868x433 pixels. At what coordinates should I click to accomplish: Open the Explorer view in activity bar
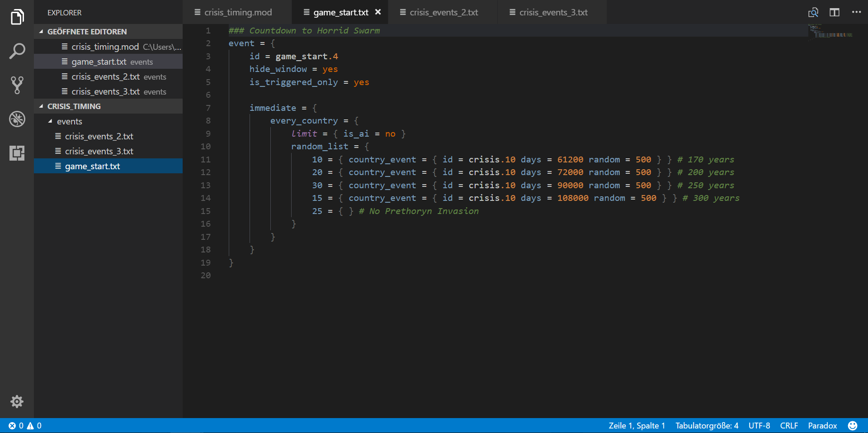click(x=17, y=17)
